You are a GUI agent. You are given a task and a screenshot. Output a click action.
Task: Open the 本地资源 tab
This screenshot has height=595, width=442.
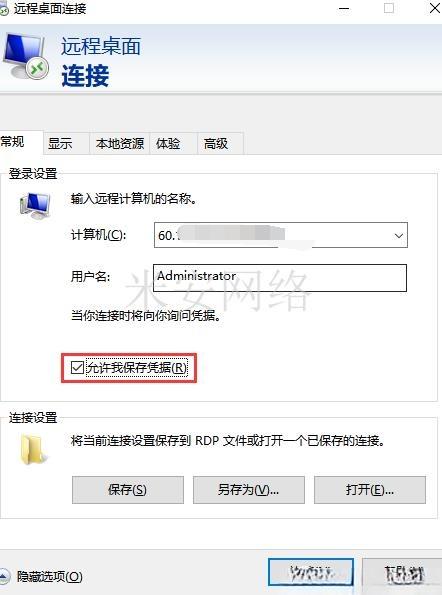click(x=120, y=144)
